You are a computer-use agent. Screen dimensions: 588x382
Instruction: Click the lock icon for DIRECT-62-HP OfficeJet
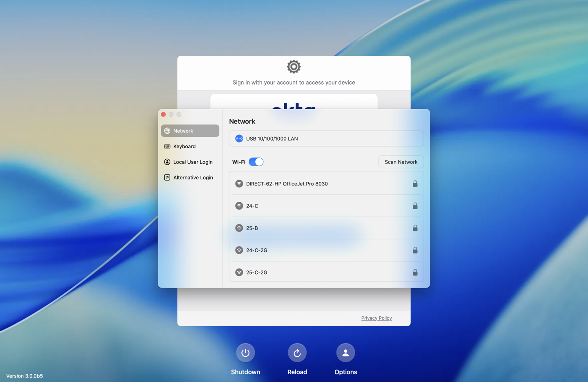click(x=415, y=184)
